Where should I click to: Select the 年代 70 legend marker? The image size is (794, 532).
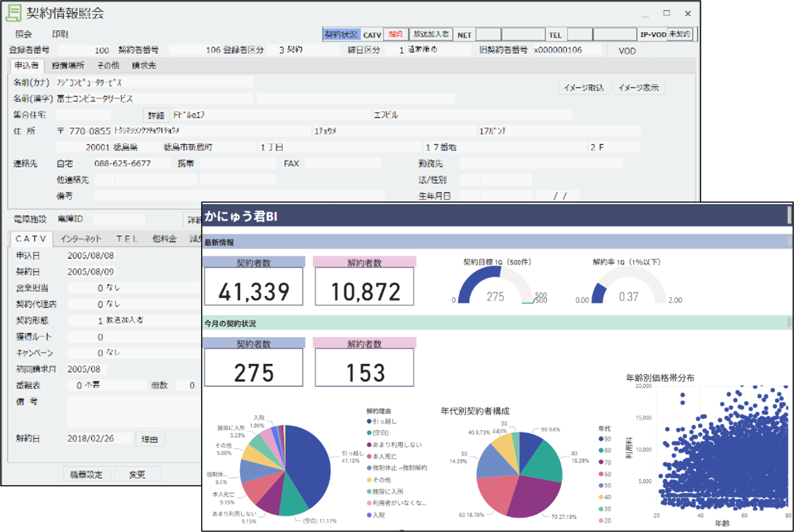pyautogui.click(x=601, y=462)
